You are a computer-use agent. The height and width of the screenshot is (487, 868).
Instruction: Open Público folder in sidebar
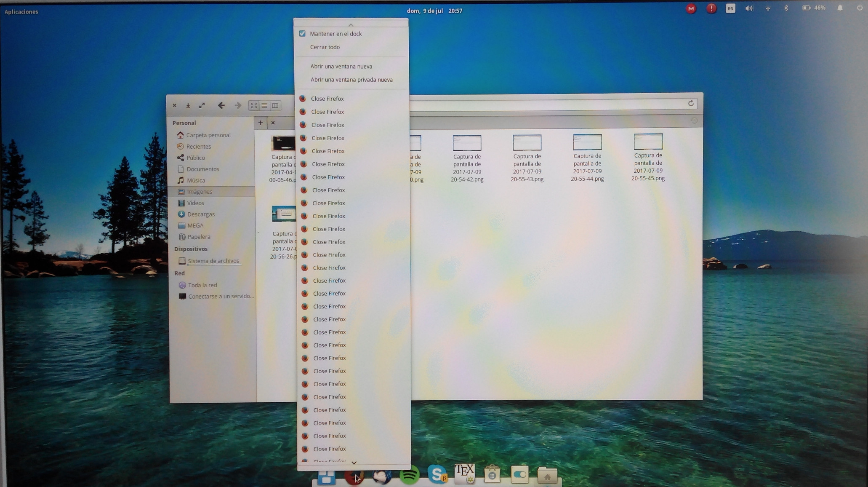pos(195,158)
